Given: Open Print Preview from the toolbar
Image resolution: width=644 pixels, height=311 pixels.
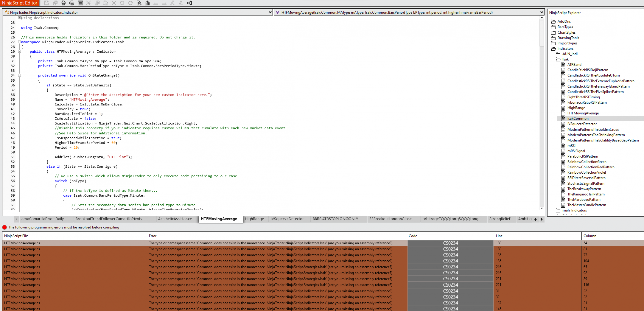Looking at the screenshot, I should tap(72, 3).
